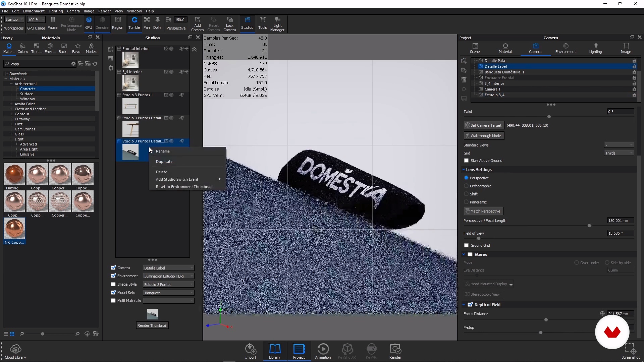
Task: Expand the Cloth and Leather folder
Action: 11,109
